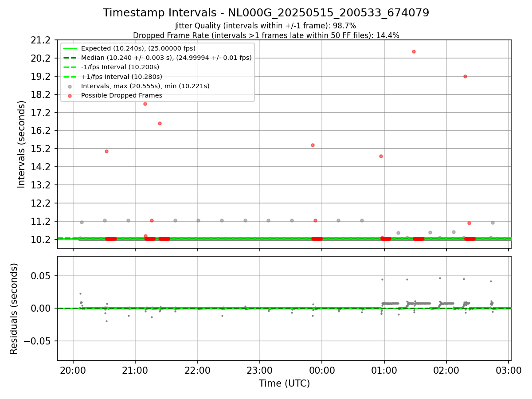Select legend entry 'Expected (10.240s), (25.00000 fps)'
This screenshot has width=532, height=399.
click(138, 48)
